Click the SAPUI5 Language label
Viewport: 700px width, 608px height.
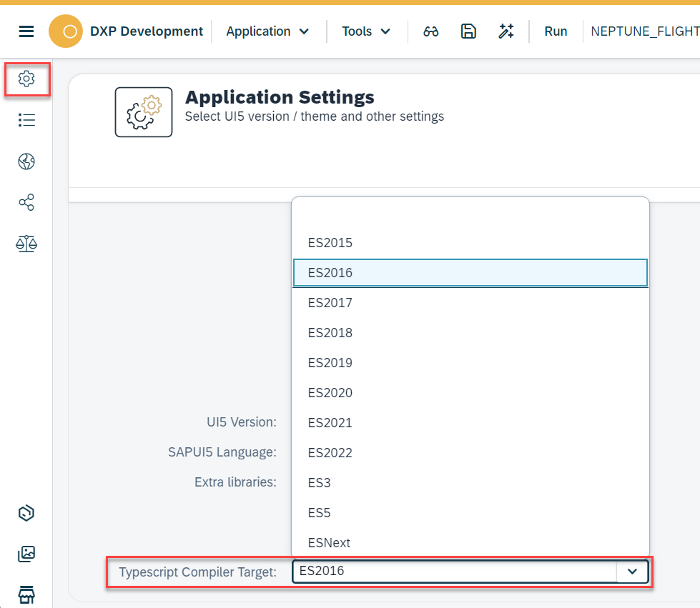(x=222, y=452)
